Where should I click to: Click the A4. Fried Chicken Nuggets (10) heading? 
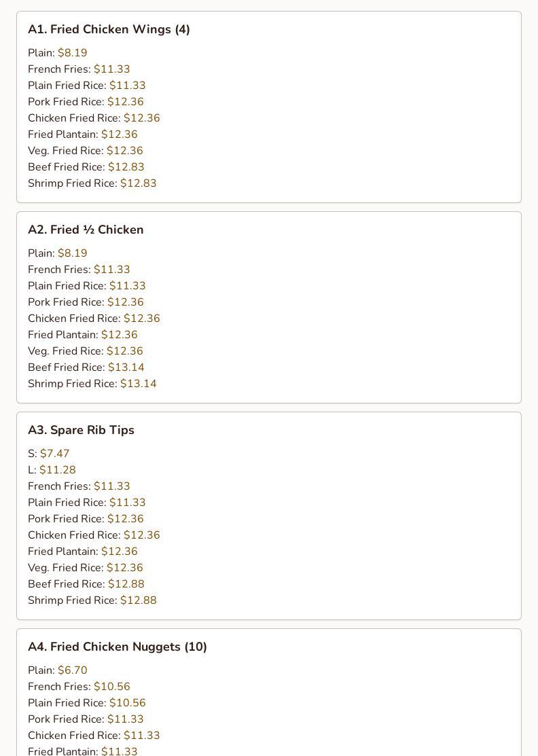pyautogui.click(x=117, y=647)
